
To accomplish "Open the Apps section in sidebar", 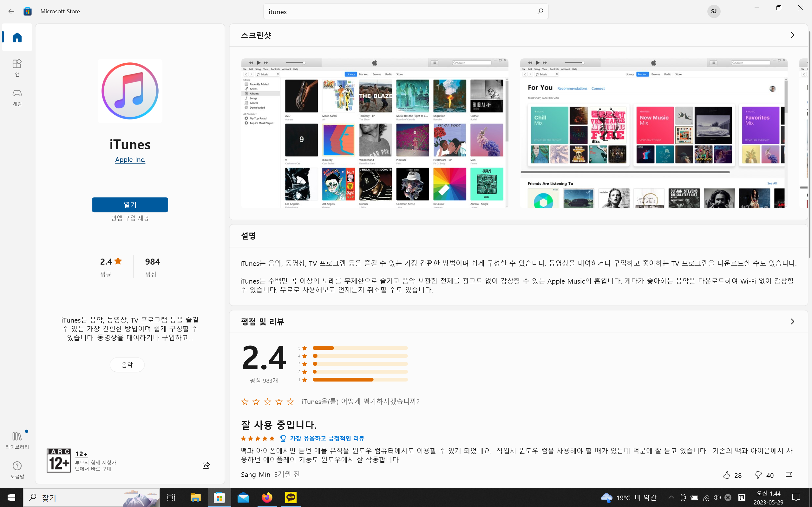I will point(17,67).
